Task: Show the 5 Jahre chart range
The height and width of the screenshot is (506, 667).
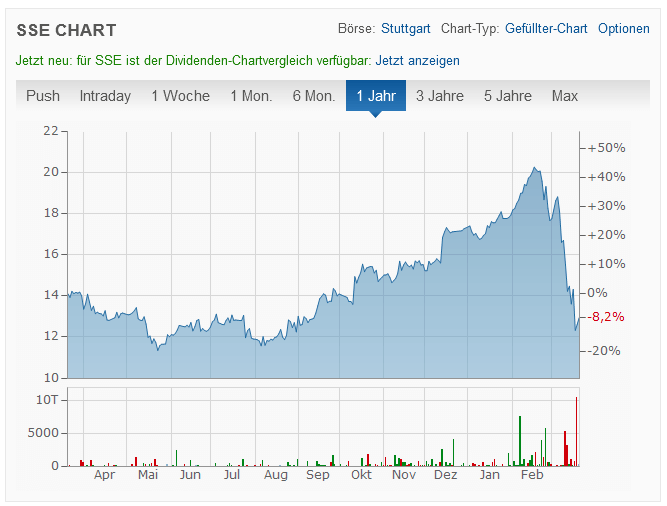Action: 507,96
